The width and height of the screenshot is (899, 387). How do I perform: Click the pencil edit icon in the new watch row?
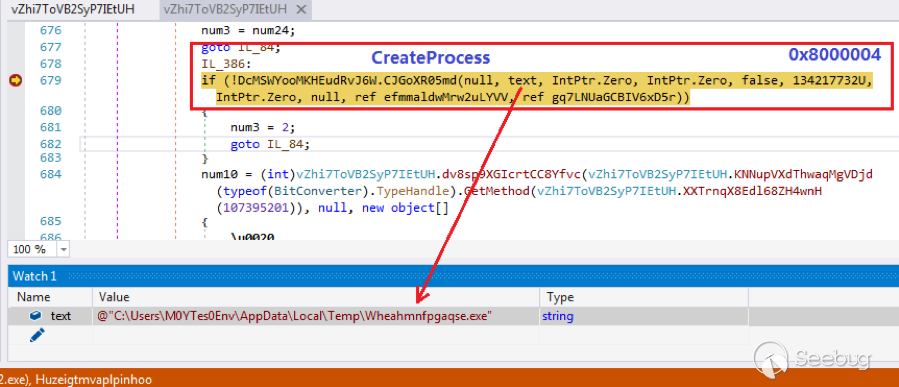point(37,335)
